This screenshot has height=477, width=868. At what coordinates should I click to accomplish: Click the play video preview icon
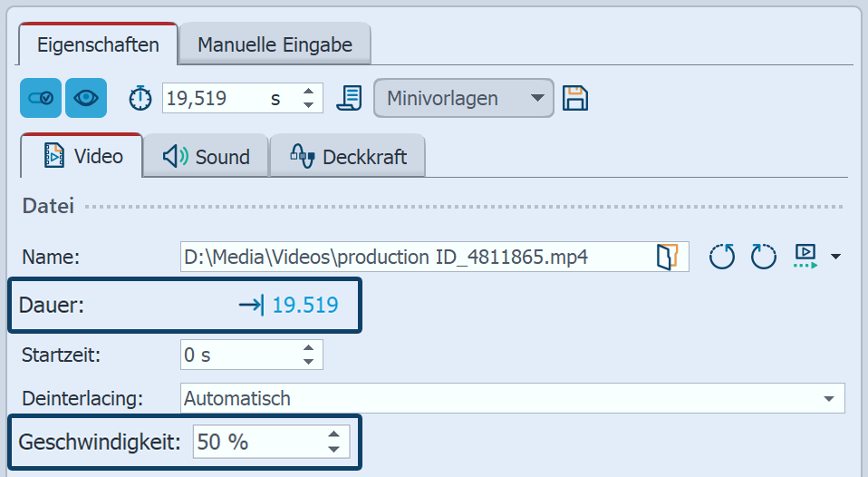(x=805, y=257)
